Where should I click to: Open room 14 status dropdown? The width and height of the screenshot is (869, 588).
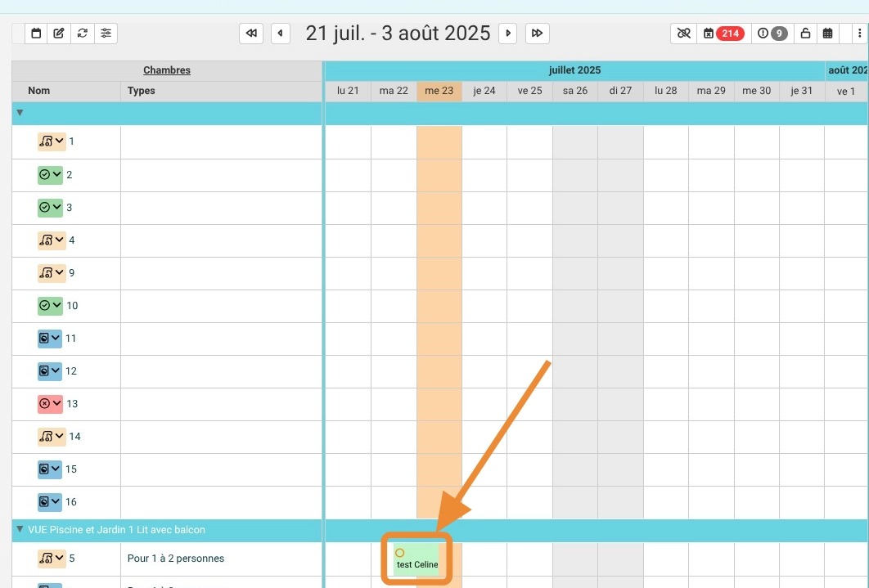point(52,436)
